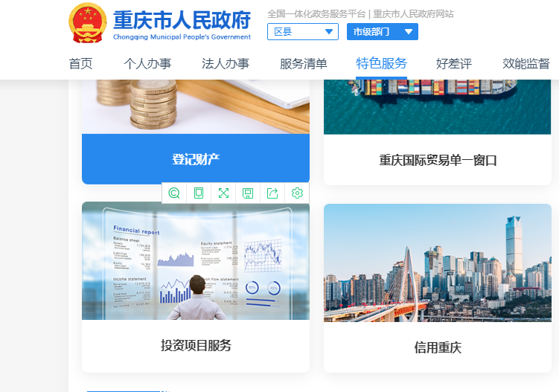Click the share arrow icon
559x392 pixels.
[272, 193]
